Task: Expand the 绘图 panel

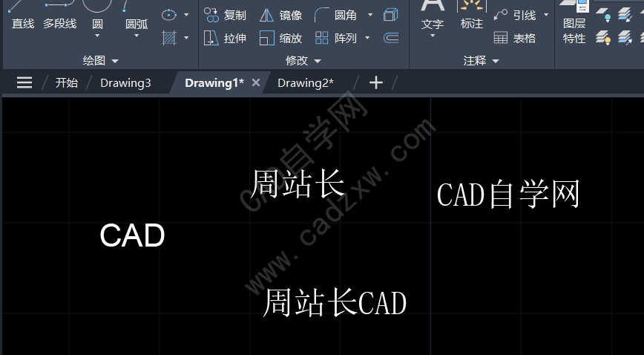Action: click(101, 61)
